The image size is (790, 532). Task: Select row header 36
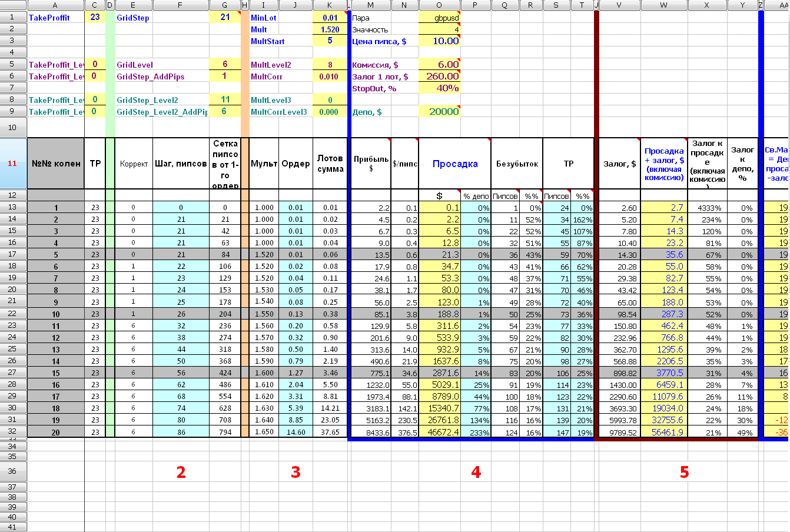[x=13, y=471]
